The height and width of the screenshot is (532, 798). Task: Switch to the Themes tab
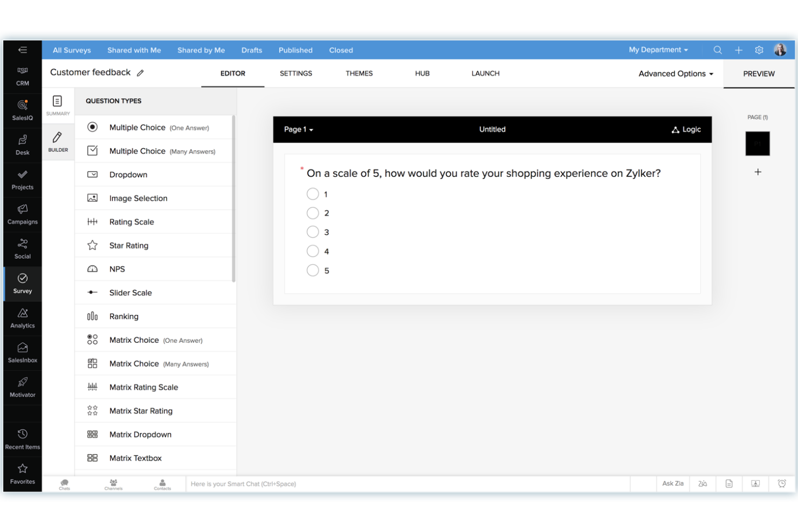coord(359,73)
